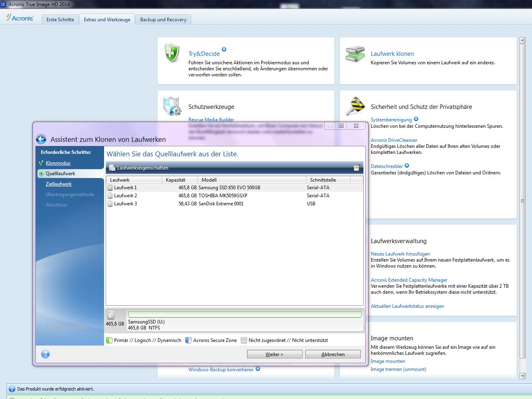Click the drive icon for Laufwerk 3

pyautogui.click(x=110, y=204)
